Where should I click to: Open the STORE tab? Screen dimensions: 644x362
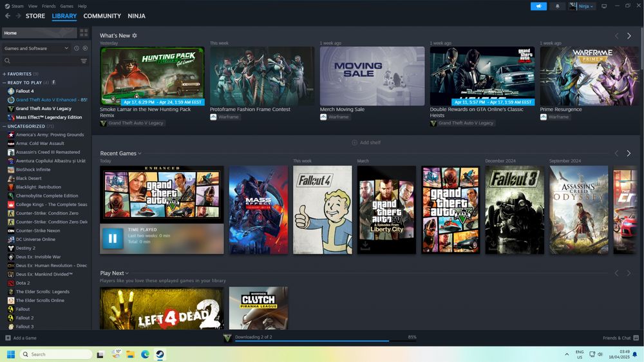pyautogui.click(x=35, y=16)
